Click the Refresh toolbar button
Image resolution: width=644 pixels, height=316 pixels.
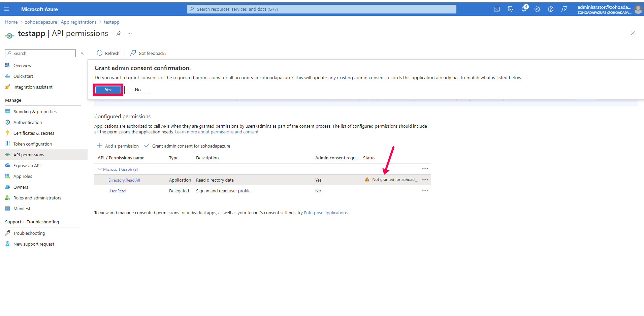point(108,53)
